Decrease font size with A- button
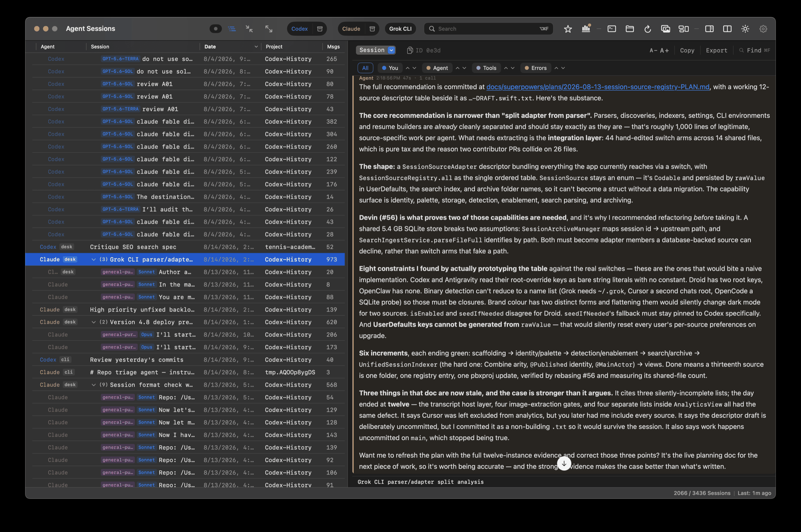 [x=653, y=50]
